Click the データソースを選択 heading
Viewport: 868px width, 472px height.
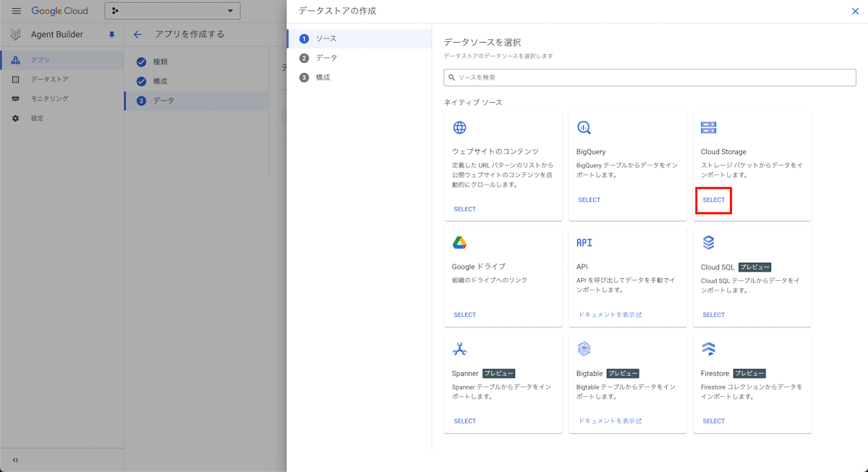482,43
